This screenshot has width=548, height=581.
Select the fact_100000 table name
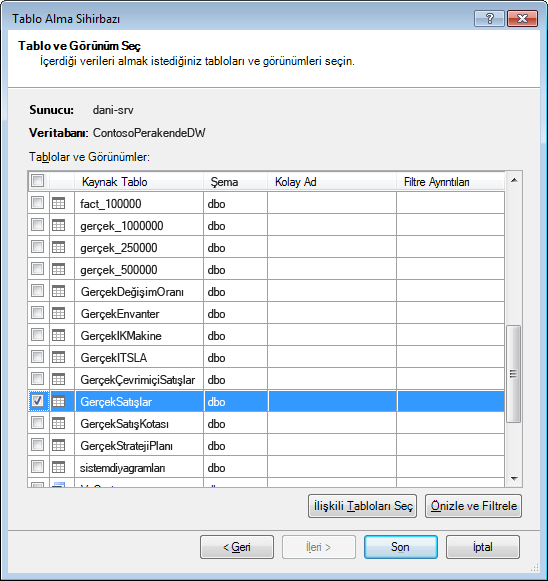pos(110,204)
